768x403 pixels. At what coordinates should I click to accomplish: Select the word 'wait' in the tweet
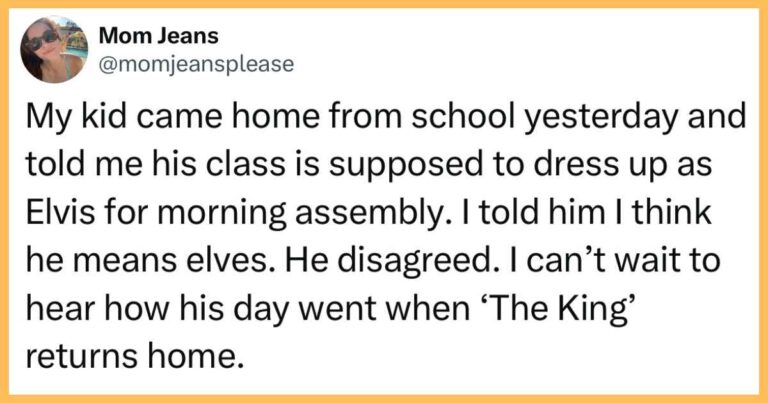[651, 260]
